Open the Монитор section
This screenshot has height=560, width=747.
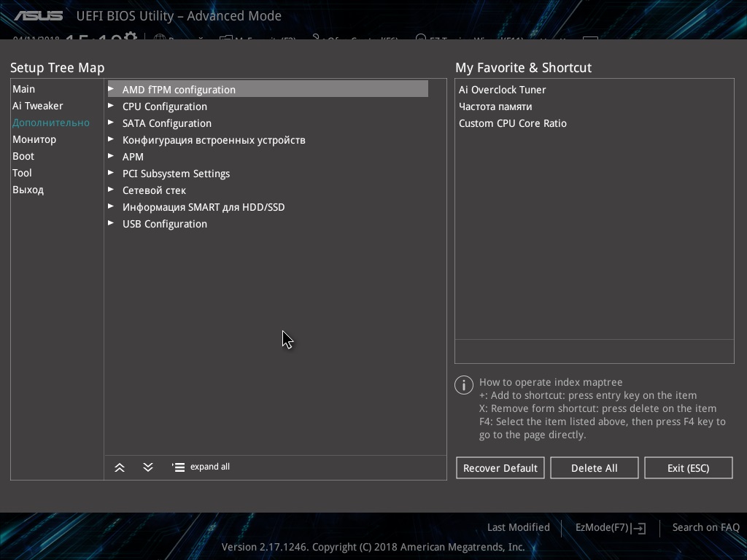click(x=34, y=139)
